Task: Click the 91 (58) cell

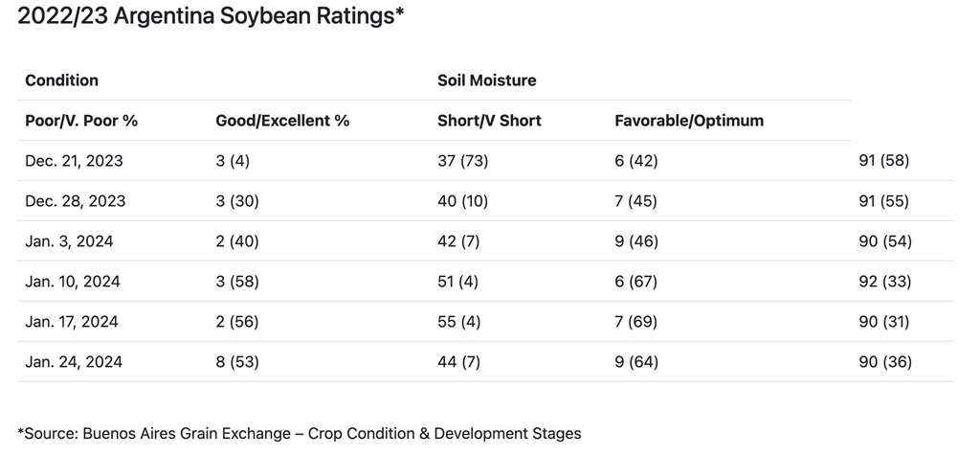Action: tap(884, 161)
